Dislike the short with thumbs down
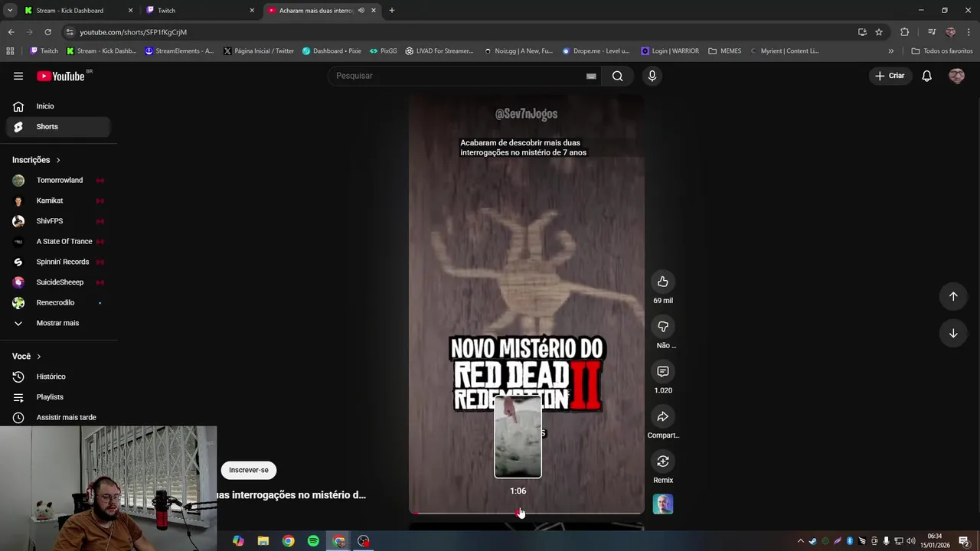 point(663,327)
